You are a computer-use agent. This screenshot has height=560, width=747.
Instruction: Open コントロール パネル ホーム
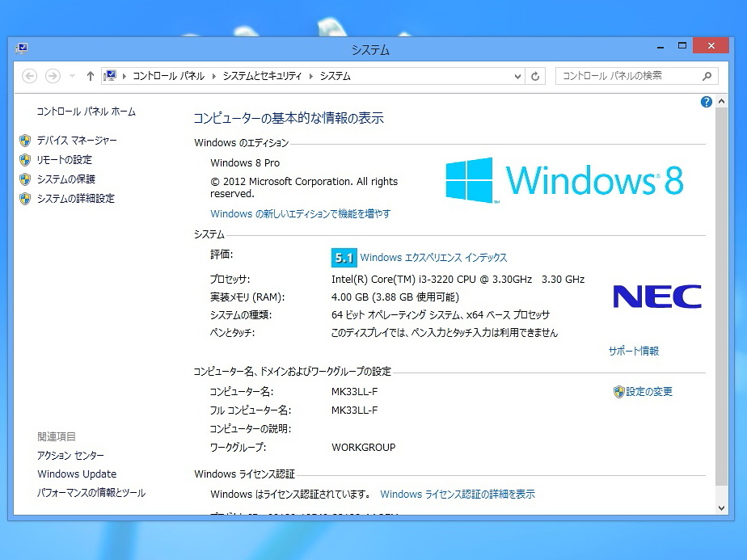click(x=87, y=112)
